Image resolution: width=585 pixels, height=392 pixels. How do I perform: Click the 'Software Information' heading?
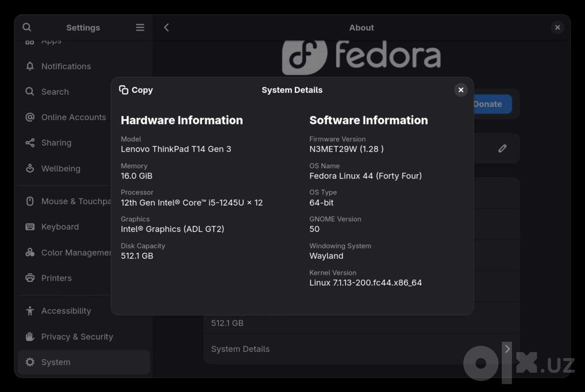click(x=369, y=120)
